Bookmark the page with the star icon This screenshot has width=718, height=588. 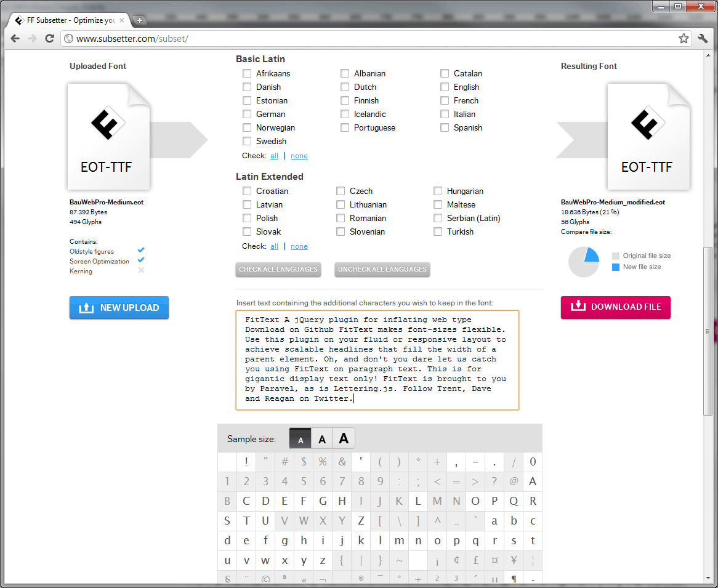tap(684, 38)
